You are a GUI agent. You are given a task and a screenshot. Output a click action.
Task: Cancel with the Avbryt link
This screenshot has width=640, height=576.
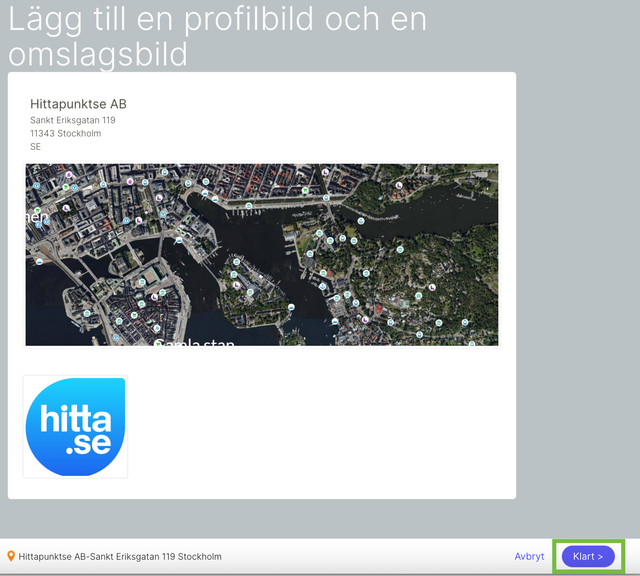529,556
